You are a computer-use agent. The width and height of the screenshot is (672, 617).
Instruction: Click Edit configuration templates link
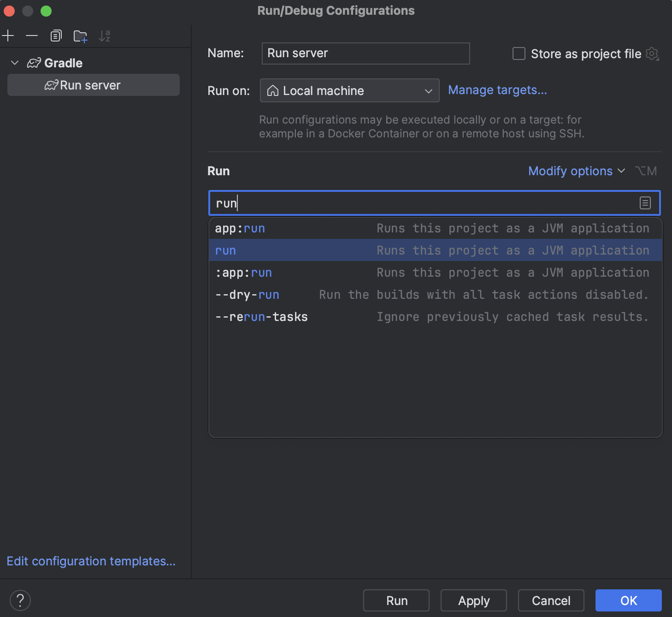click(91, 561)
